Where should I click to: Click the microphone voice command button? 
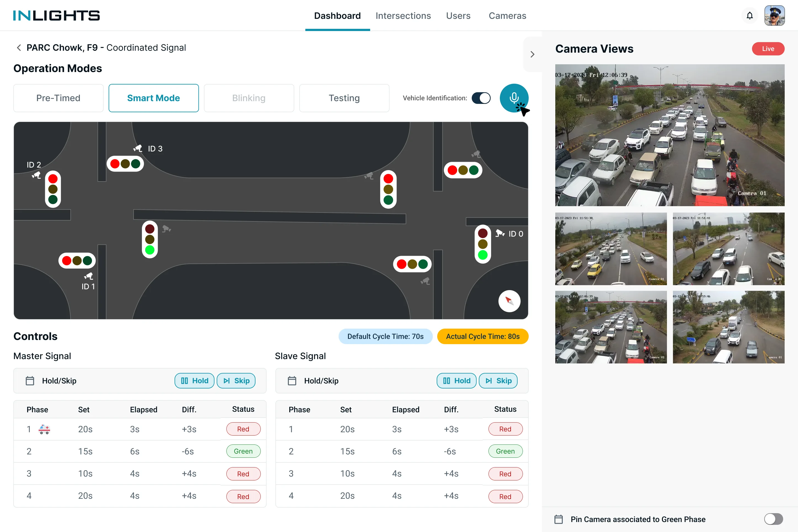pos(514,98)
